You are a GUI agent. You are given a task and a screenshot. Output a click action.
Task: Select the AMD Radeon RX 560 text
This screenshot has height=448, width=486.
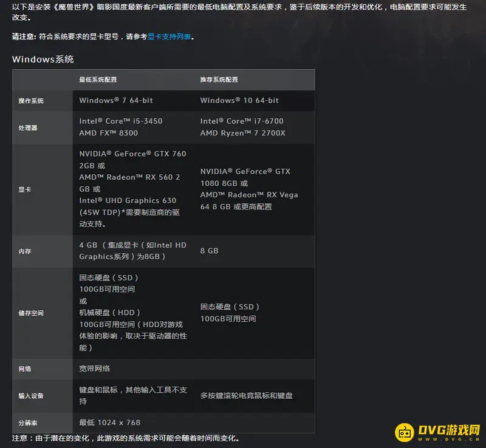tap(127, 177)
